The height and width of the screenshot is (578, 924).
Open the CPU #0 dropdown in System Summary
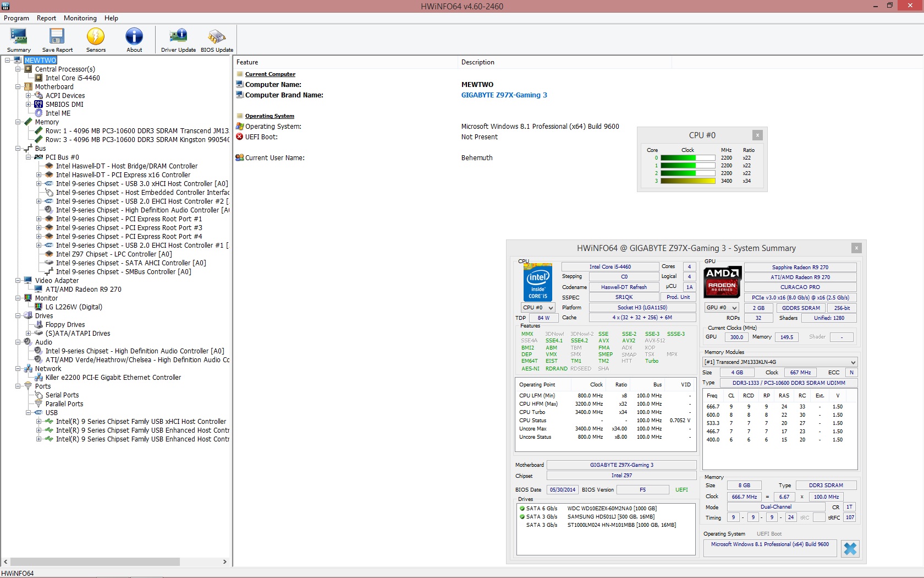pos(538,308)
